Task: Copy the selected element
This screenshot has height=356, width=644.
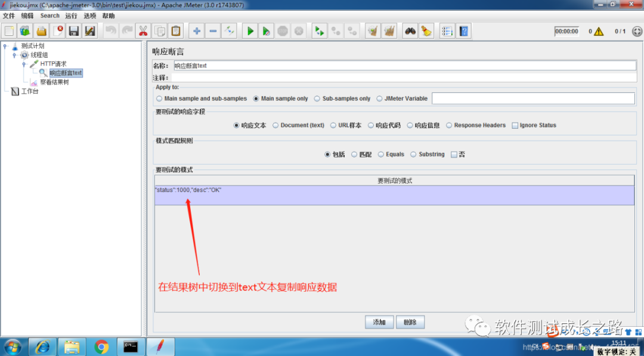Action: [159, 31]
